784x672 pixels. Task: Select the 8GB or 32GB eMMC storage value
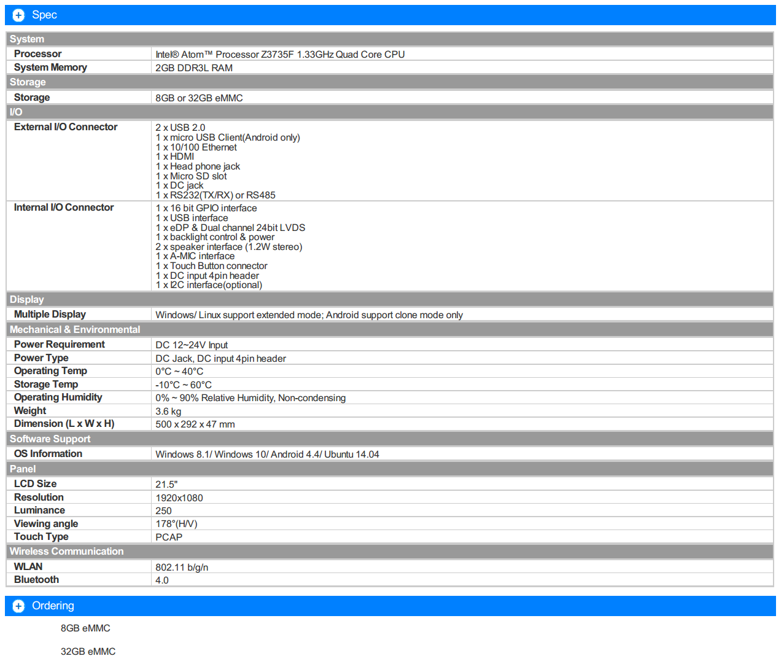point(199,98)
